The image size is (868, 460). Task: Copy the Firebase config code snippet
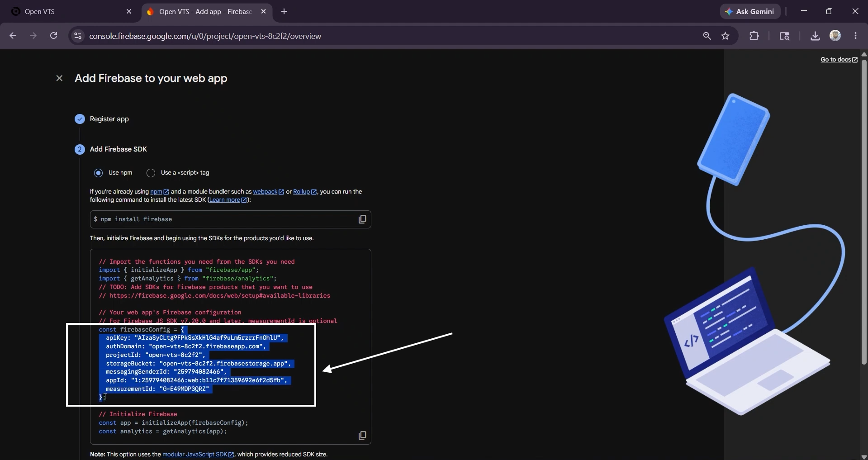coord(362,435)
